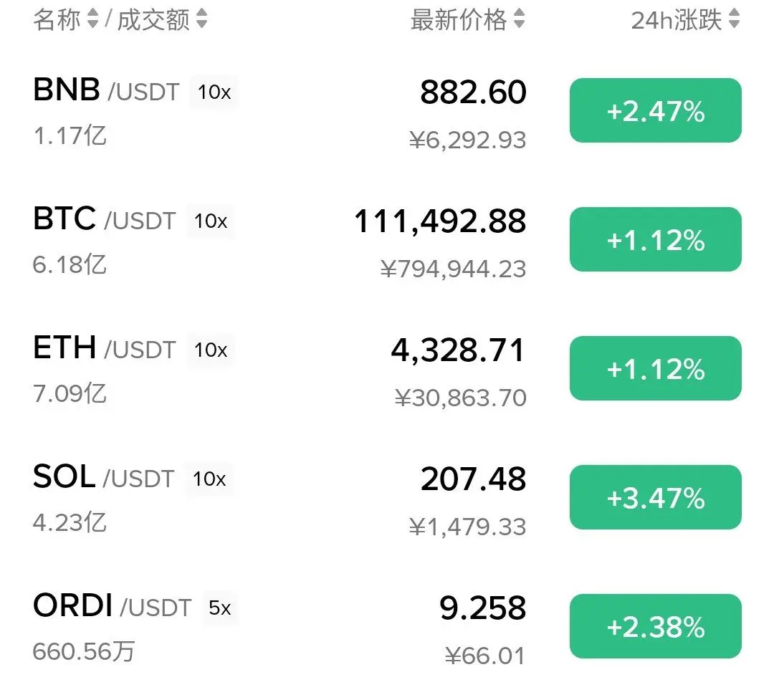774x700 pixels.
Task: Toggle BTC +1.12% change display
Action: 656,239
